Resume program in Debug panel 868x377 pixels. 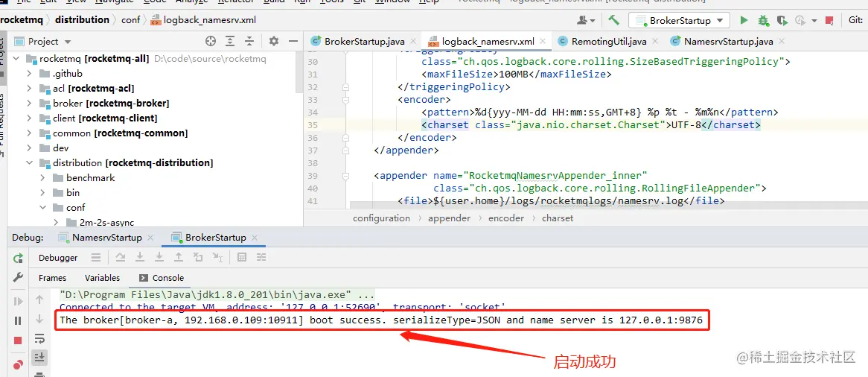[x=19, y=301]
